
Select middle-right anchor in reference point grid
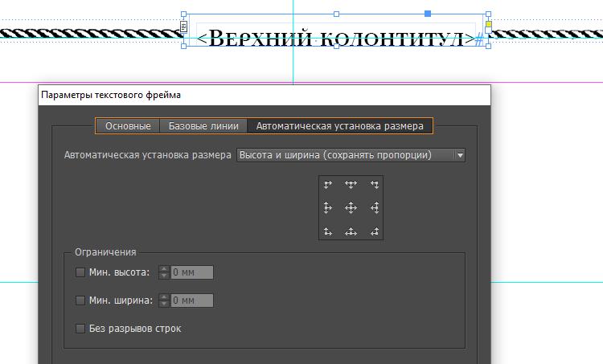click(375, 208)
